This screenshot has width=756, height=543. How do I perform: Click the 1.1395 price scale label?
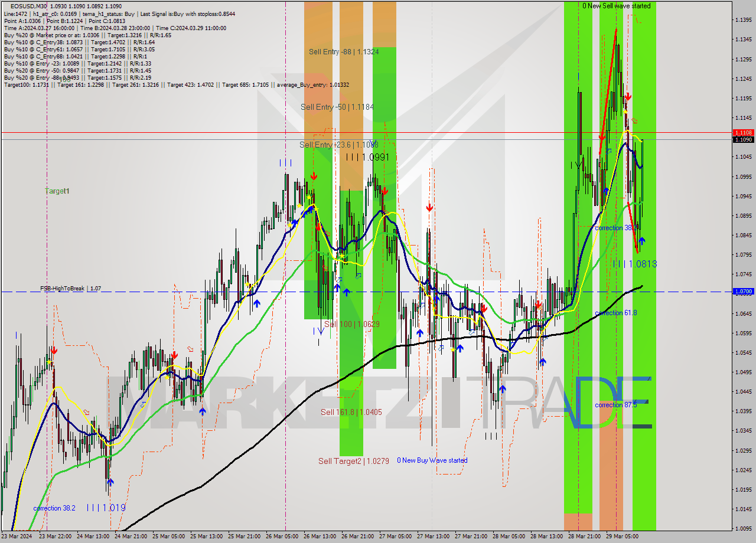(743, 20)
